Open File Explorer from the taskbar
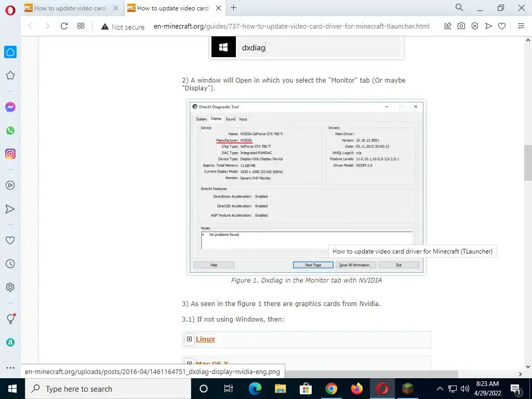The width and height of the screenshot is (532, 399). (280, 389)
